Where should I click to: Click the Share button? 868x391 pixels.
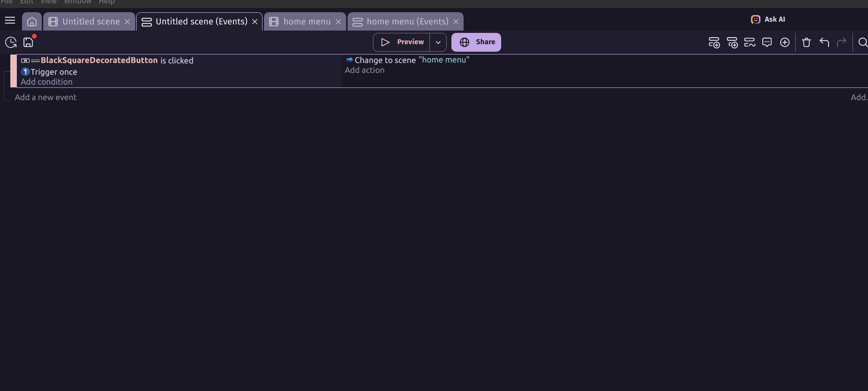click(476, 42)
